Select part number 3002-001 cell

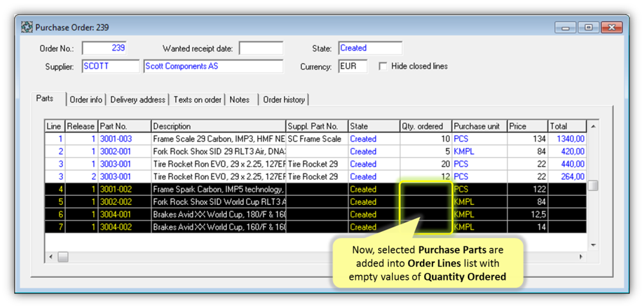tap(124, 152)
